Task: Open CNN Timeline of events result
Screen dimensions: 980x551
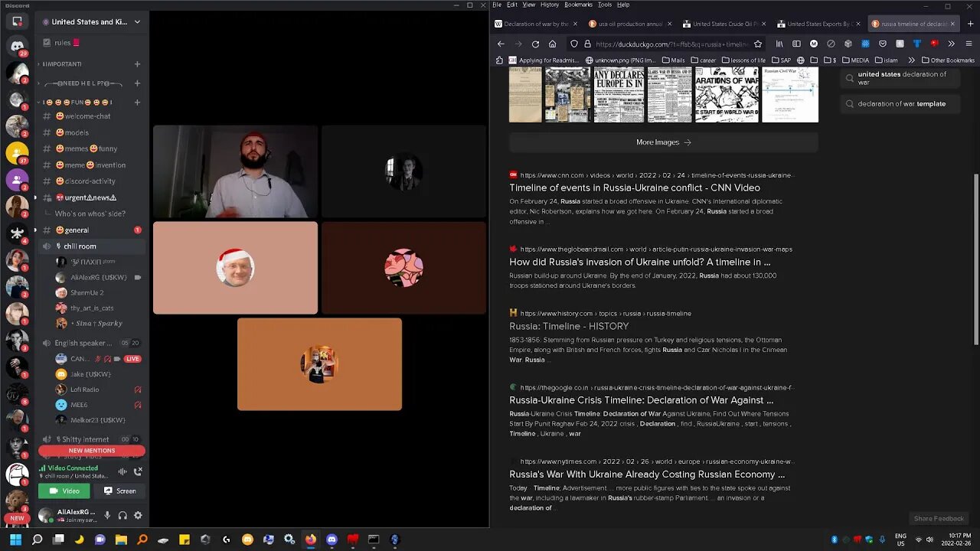Action: [x=635, y=187]
